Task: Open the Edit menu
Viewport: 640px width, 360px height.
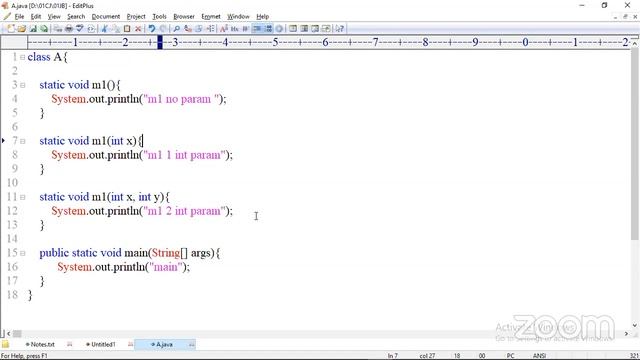Action: 36,17
